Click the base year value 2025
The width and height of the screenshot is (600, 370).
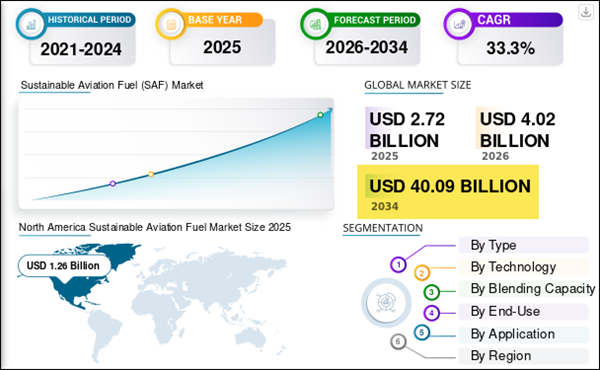click(x=222, y=47)
